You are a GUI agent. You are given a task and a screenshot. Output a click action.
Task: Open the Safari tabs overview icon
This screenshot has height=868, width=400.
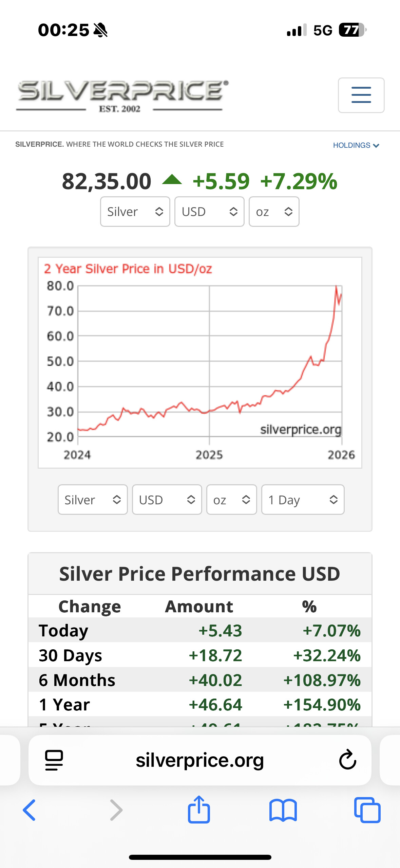(367, 810)
